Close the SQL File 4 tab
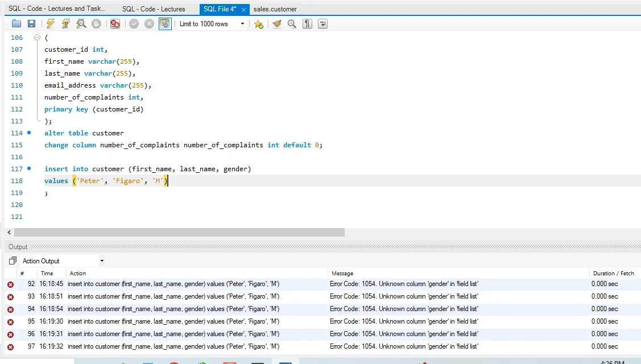The image size is (641, 364). (243, 10)
